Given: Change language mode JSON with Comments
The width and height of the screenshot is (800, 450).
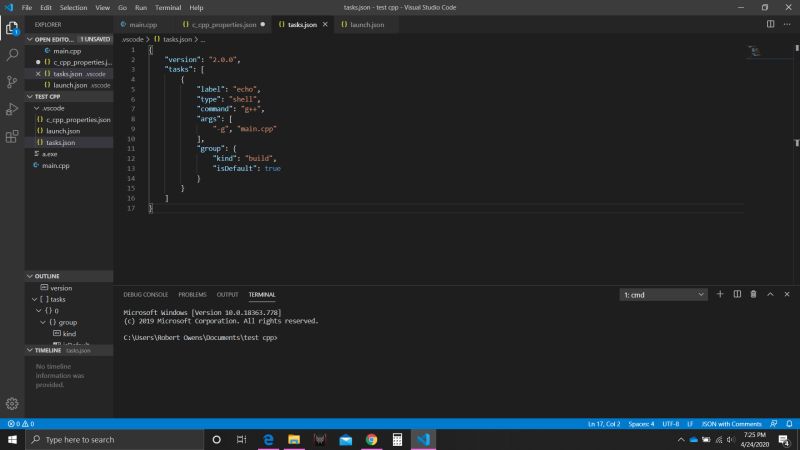Looking at the screenshot, I should [x=731, y=424].
